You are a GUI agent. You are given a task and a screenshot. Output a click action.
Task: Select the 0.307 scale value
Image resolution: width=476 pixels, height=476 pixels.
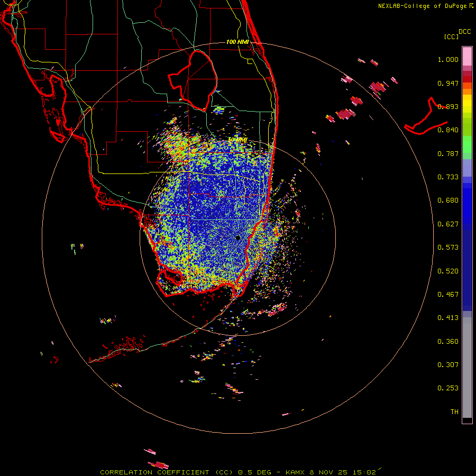[x=448, y=365]
